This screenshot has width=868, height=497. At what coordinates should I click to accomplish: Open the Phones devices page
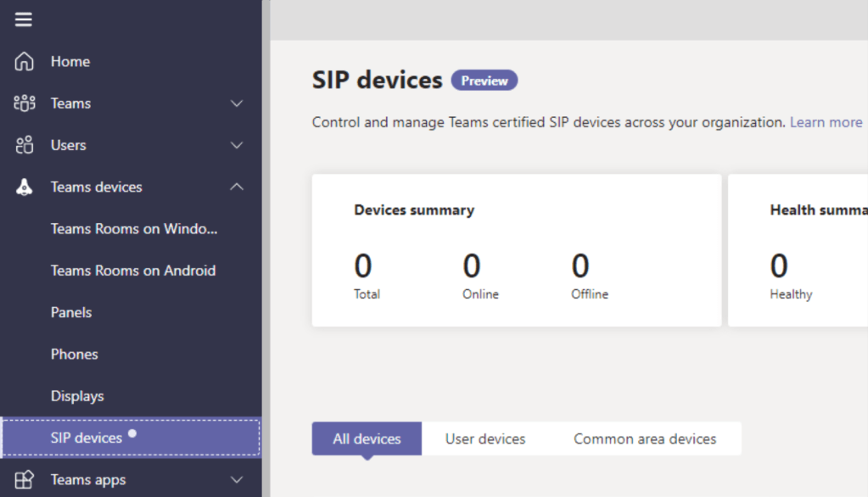tap(75, 355)
